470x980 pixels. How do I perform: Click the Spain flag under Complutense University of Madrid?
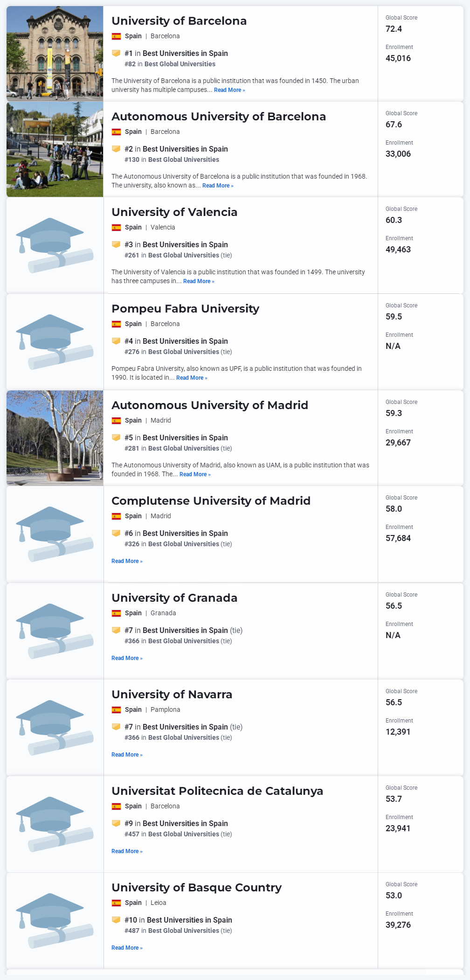click(x=116, y=516)
